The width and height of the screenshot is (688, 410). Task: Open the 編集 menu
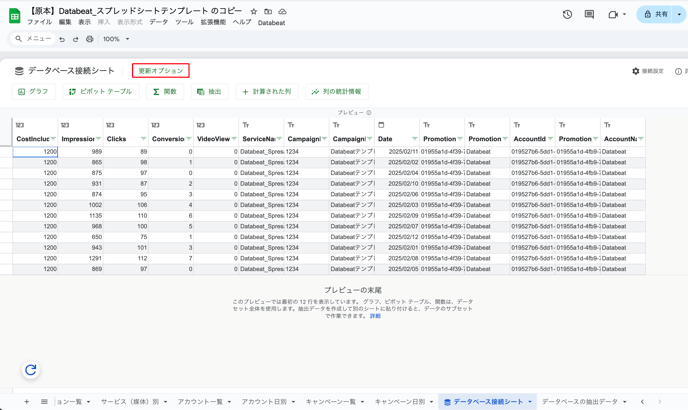pyautogui.click(x=65, y=22)
